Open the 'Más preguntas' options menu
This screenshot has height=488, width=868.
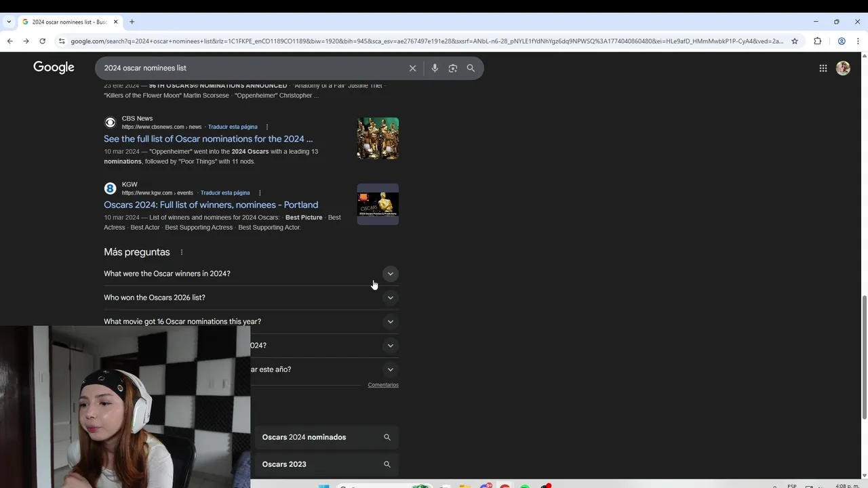coord(181,252)
